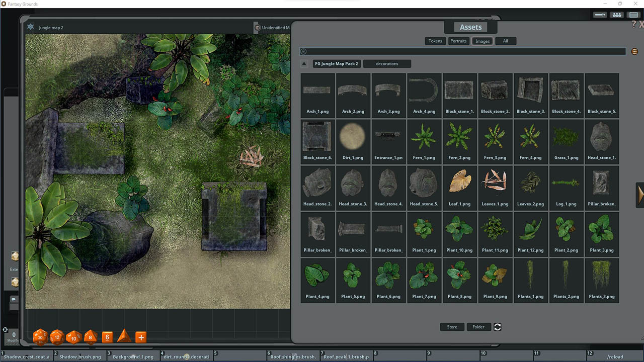Open the party sheet people icon
644x362 pixels.
pyautogui.click(x=617, y=15)
